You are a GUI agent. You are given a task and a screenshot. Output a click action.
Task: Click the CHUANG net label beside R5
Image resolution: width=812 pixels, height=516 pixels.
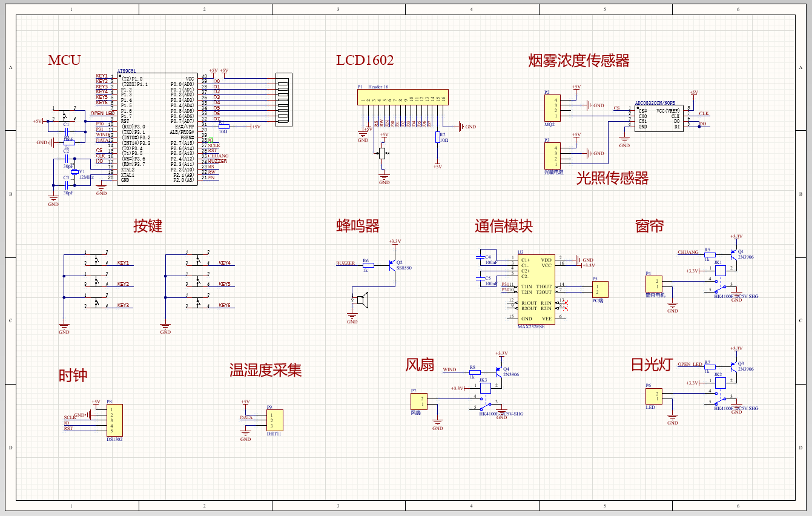click(688, 252)
